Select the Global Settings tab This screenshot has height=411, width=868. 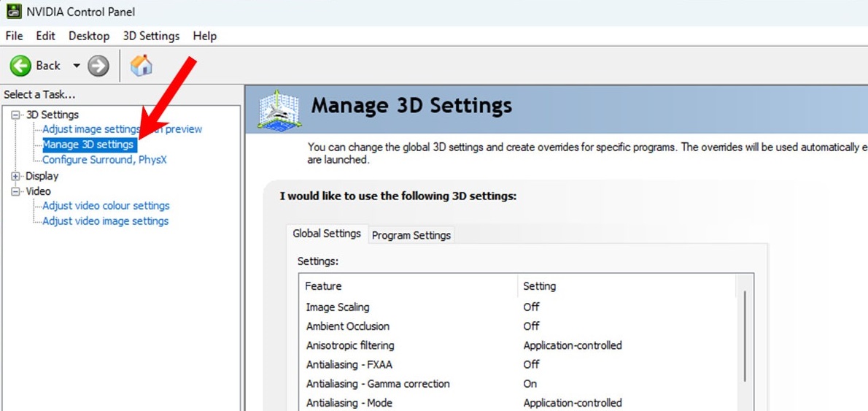coord(327,234)
